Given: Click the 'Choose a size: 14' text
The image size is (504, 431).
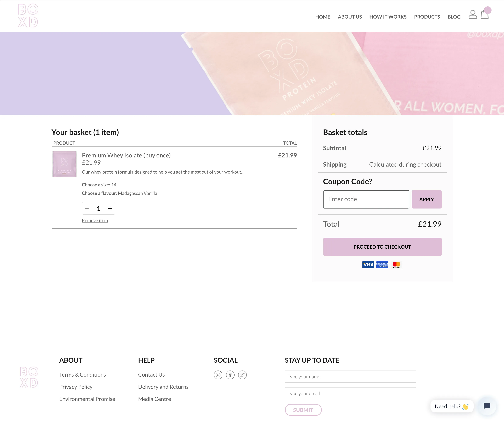Looking at the screenshot, I should point(99,185).
